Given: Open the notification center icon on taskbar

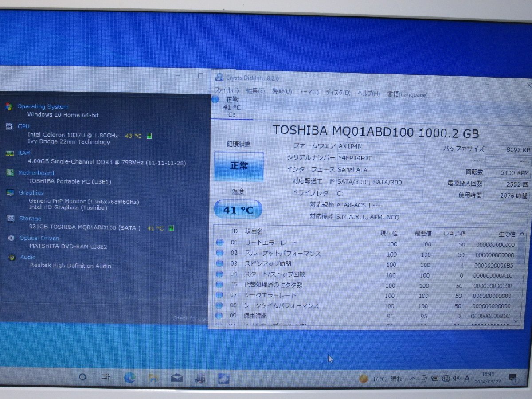Looking at the screenshot, I should pyautogui.click(x=513, y=378).
